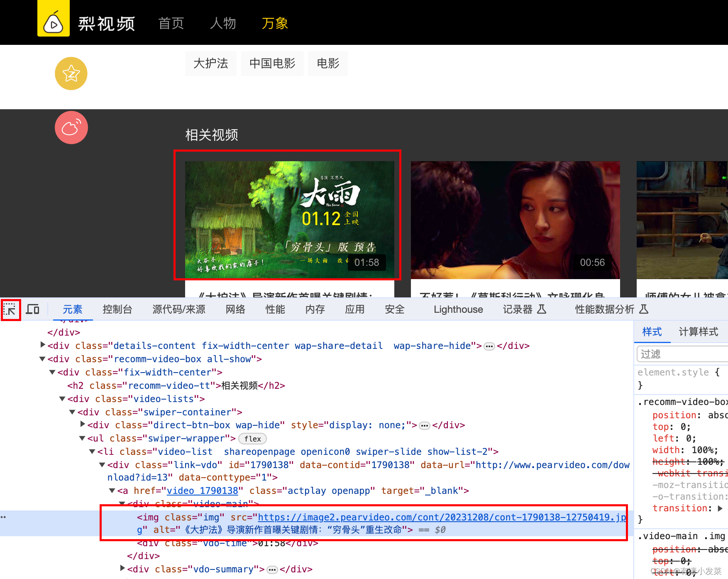Toggle the device toolbar icon in DevTools

33,309
